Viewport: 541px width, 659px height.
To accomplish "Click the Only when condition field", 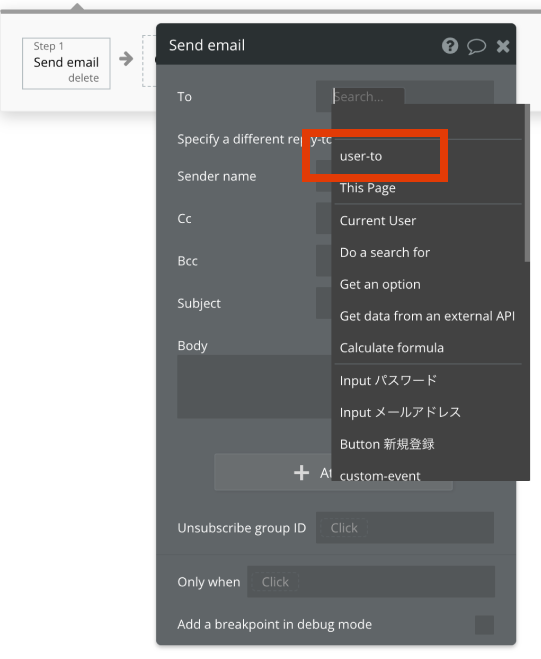I will (371, 582).
